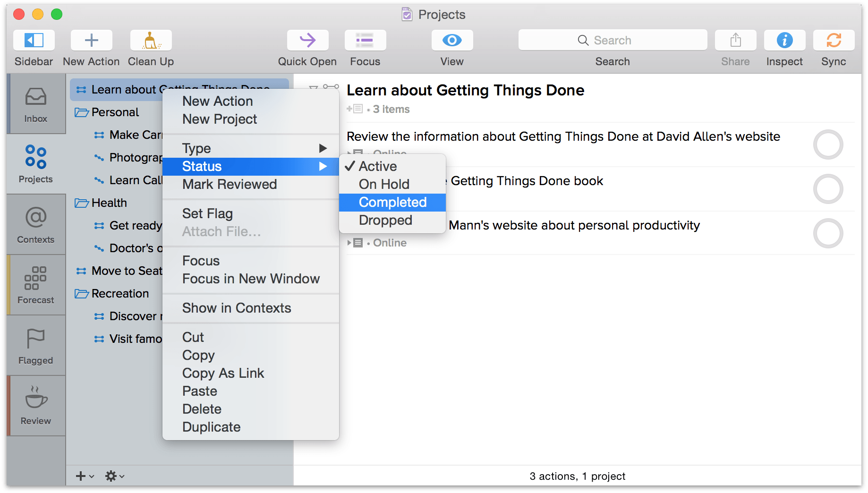Viewport: 868px width, 493px height.
Task: Open the View eye options
Action: 452,40
